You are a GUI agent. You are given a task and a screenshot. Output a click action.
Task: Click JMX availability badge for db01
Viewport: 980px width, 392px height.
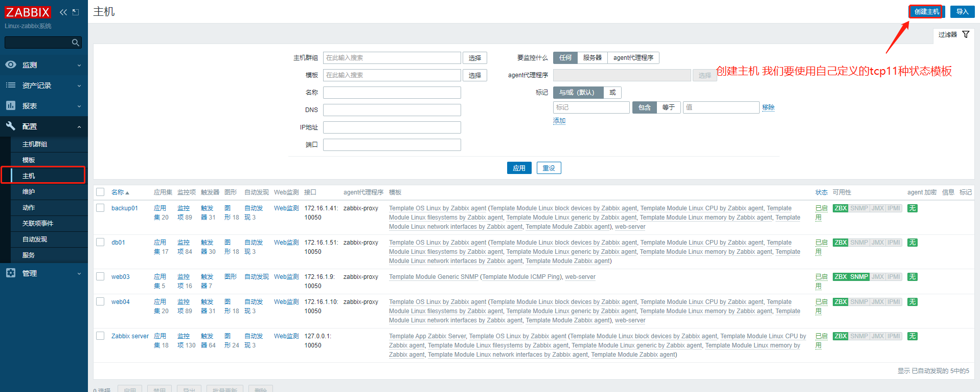click(x=878, y=243)
